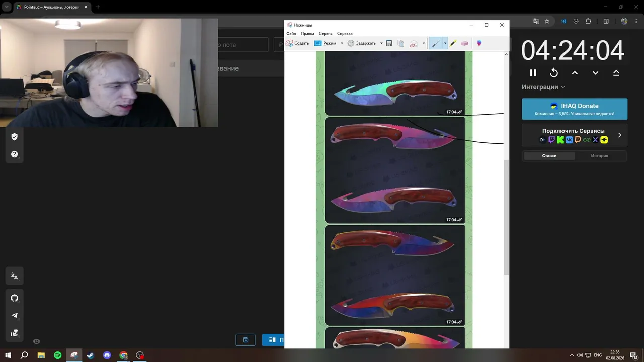Open Steam from the taskbar
The width and height of the screenshot is (644, 362).
91,355
